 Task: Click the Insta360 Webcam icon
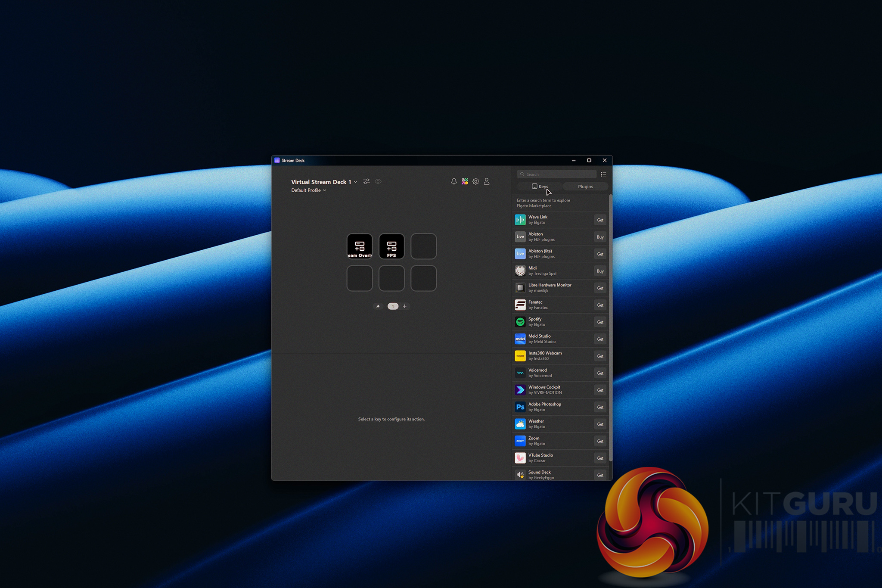(x=520, y=356)
